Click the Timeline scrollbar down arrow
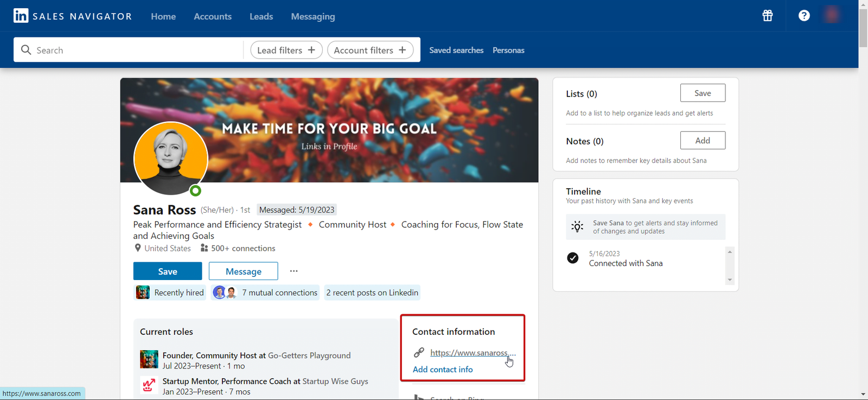This screenshot has height=400, width=868. 730,280
